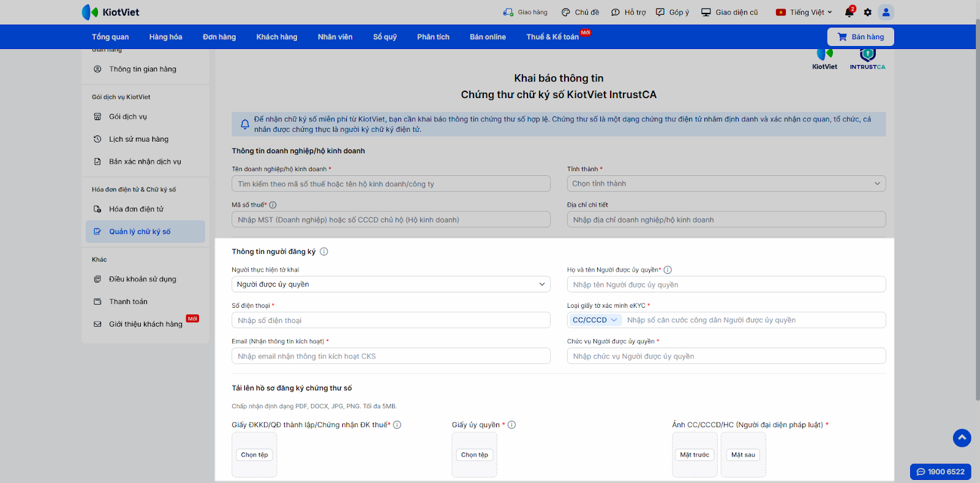Click Họ và tên Người được ủy quyền field
This screenshot has width=980, height=483.
(x=726, y=284)
